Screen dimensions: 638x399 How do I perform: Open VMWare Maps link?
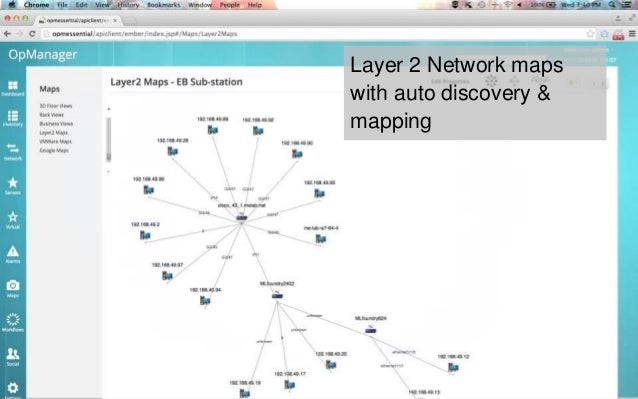pos(55,142)
